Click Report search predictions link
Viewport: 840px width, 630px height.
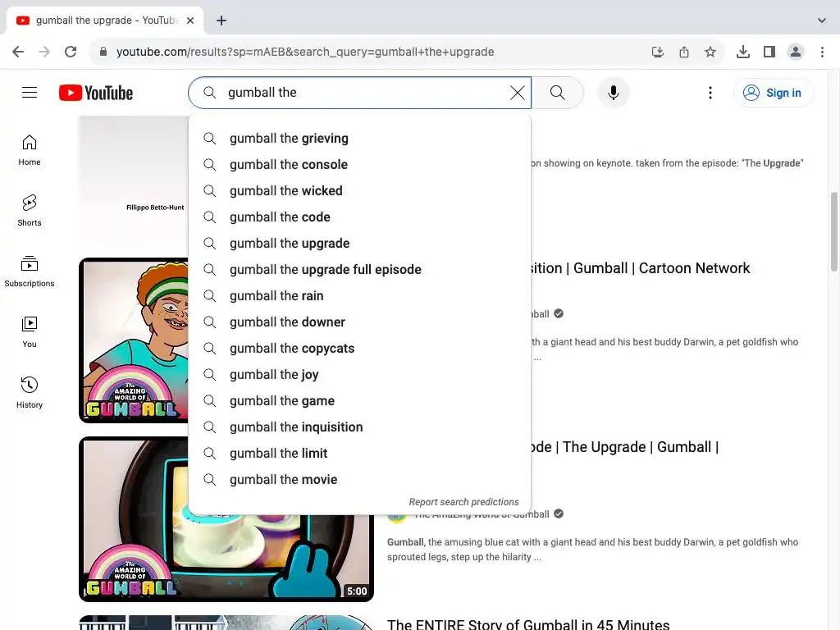[464, 502]
